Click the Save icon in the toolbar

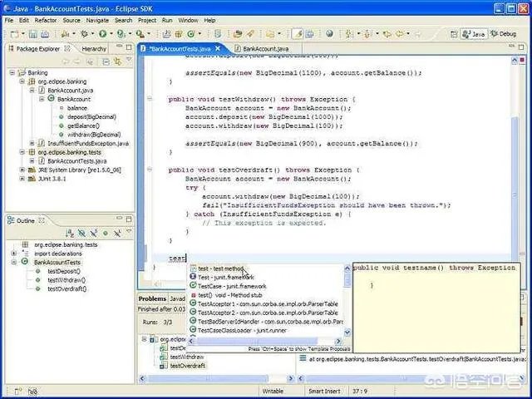[32, 34]
